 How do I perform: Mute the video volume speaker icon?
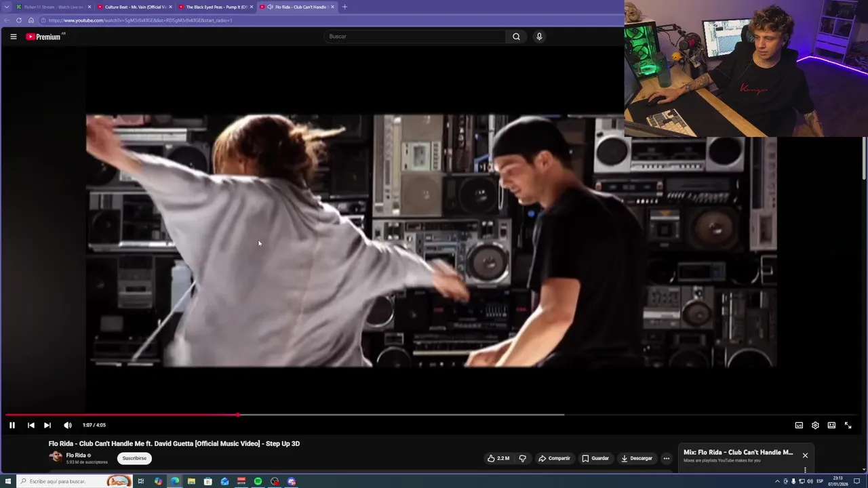pos(68,425)
